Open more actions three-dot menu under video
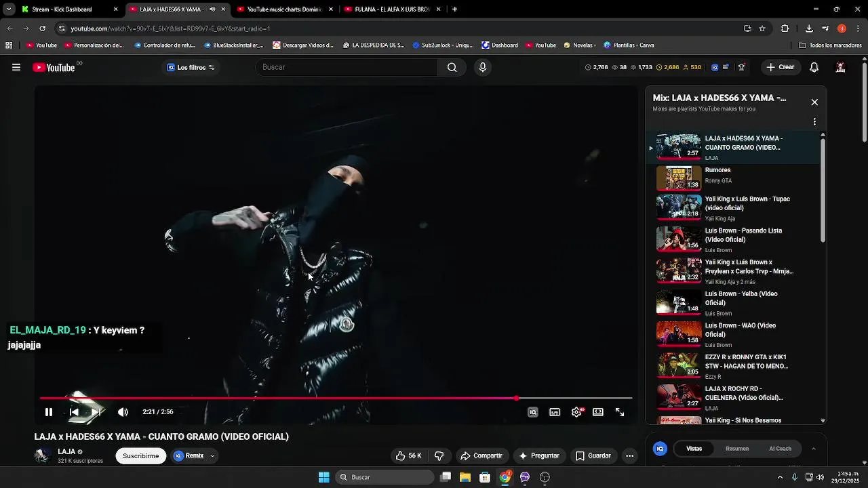The height and width of the screenshot is (488, 868). tap(630, 456)
